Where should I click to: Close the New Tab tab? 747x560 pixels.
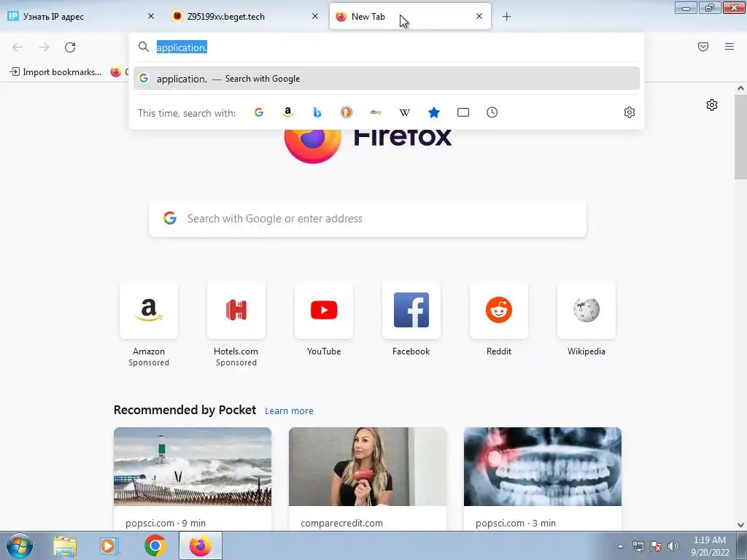point(479,16)
